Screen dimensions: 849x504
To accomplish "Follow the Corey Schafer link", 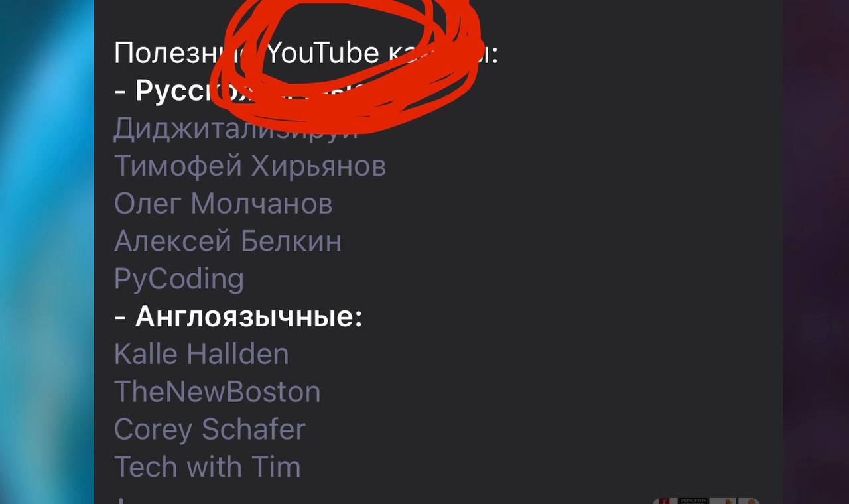I will pyautogui.click(x=210, y=430).
